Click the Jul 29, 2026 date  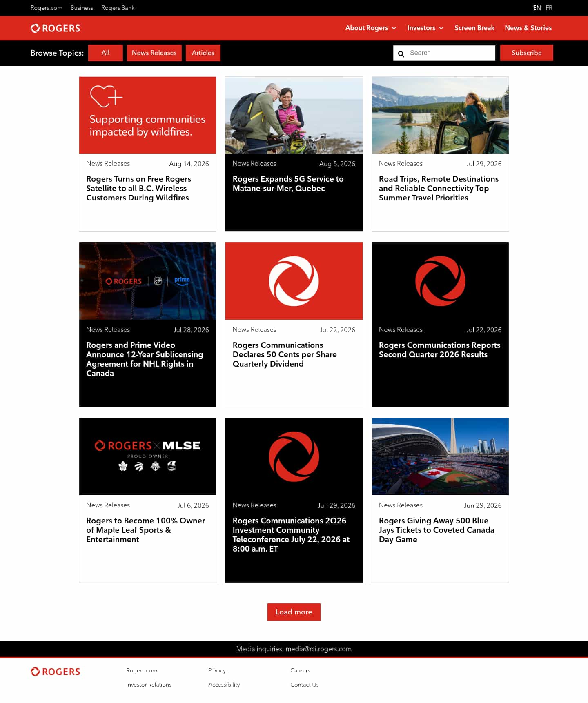(x=484, y=164)
